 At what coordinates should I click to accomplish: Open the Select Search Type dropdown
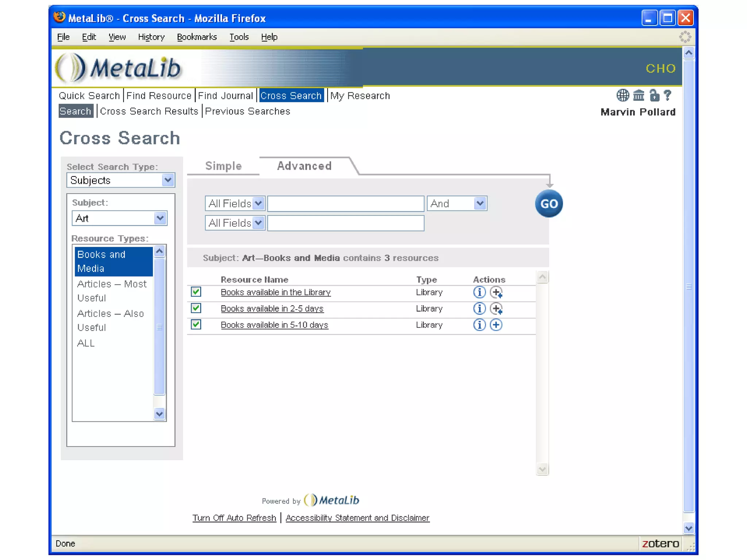click(121, 180)
